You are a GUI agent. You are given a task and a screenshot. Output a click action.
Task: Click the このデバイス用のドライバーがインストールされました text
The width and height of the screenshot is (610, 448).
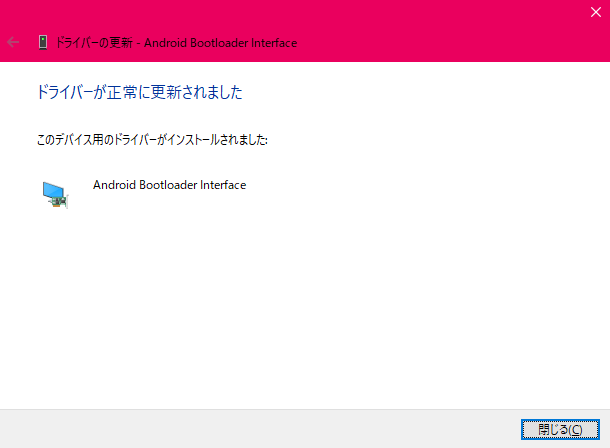152,139
